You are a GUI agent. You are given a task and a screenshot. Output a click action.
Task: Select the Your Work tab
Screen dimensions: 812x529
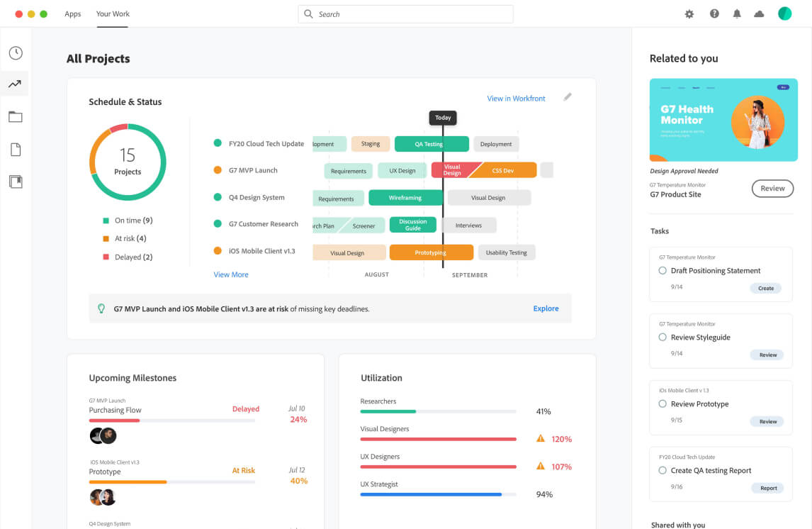(x=113, y=14)
